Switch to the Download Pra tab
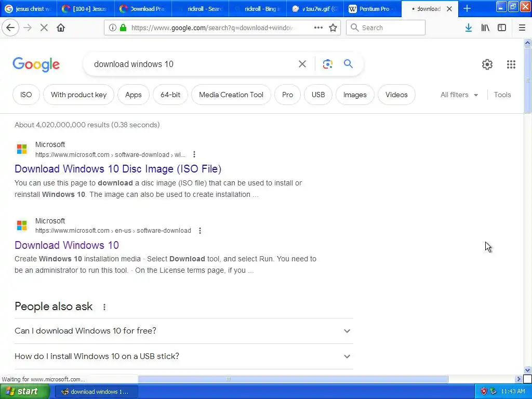 (143, 9)
